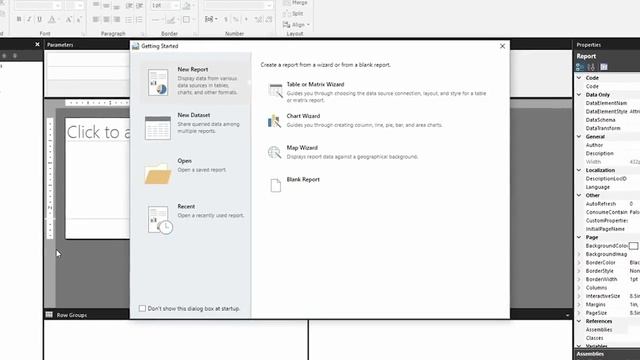This screenshot has width=640, height=360.
Task: Click the numbered list icon
Action: click(x=139, y=19)
